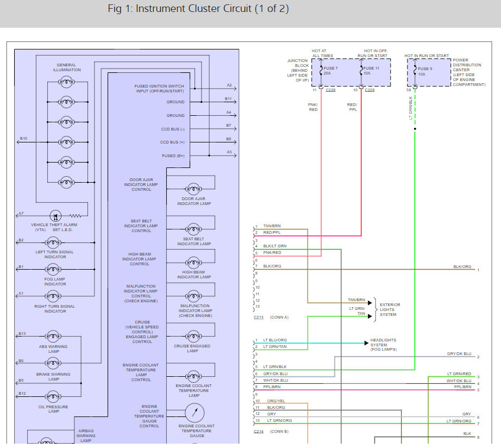Select the Malfunction (Check Engine) lamp symbol

(x=193, y=296)
